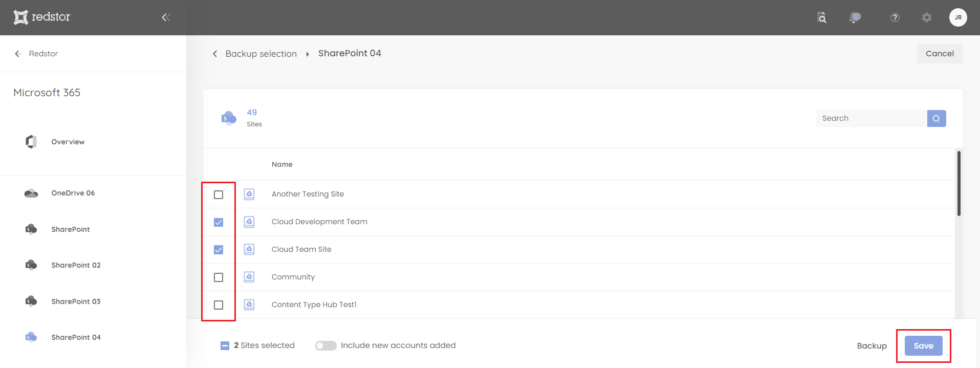Click the Redstor logo in header
Viewport: 980px width, 368px height.
41,17
